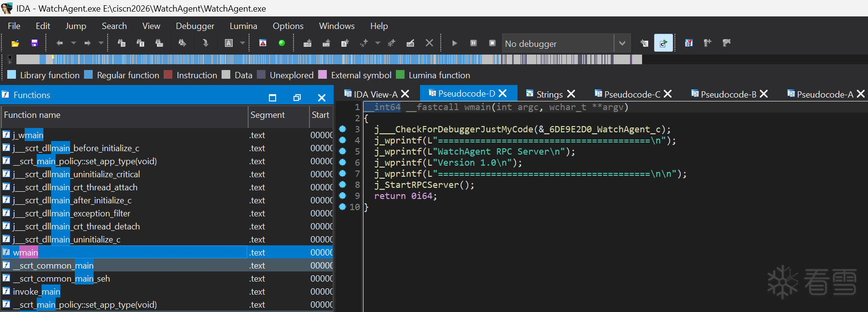The height and width of the screenshot is (312, 868).
Task: Click the add watch/tracing plus icon
Action: pos(708,43)
